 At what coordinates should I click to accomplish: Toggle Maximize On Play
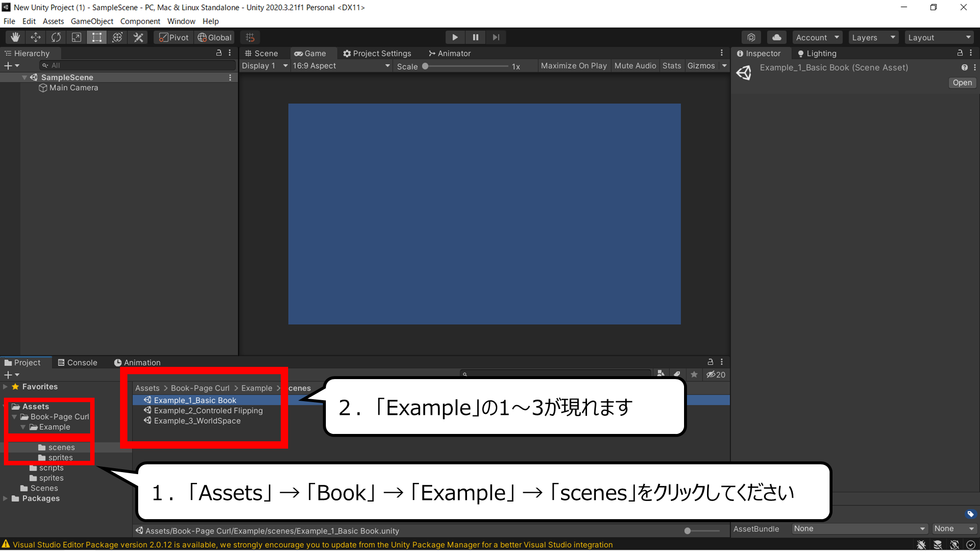(x=574, y=66)
